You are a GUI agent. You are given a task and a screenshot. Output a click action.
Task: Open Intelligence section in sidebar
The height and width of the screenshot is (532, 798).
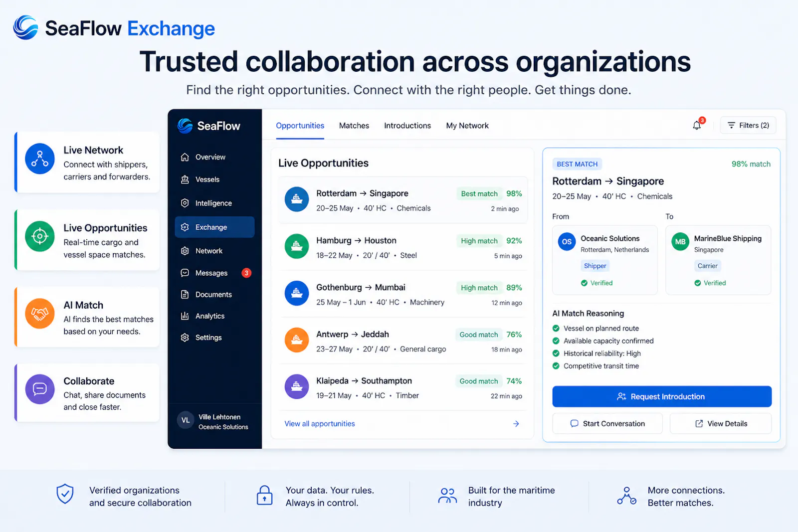(x=214, y=203)
